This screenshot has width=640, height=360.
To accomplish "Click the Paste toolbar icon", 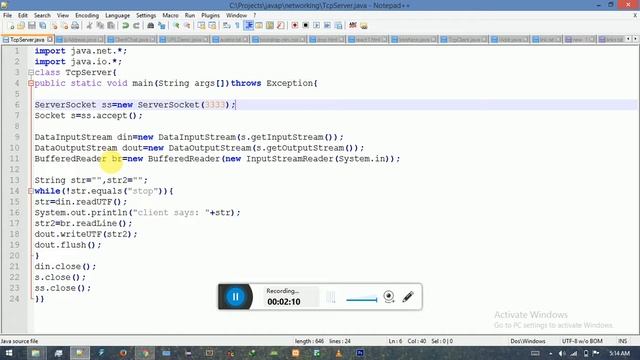I will click(111, 26).
